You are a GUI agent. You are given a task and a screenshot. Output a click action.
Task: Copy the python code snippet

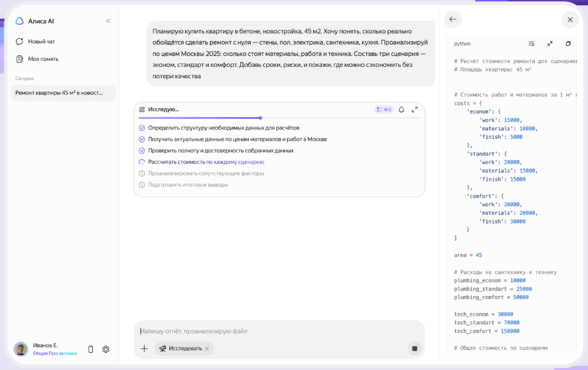567,43
